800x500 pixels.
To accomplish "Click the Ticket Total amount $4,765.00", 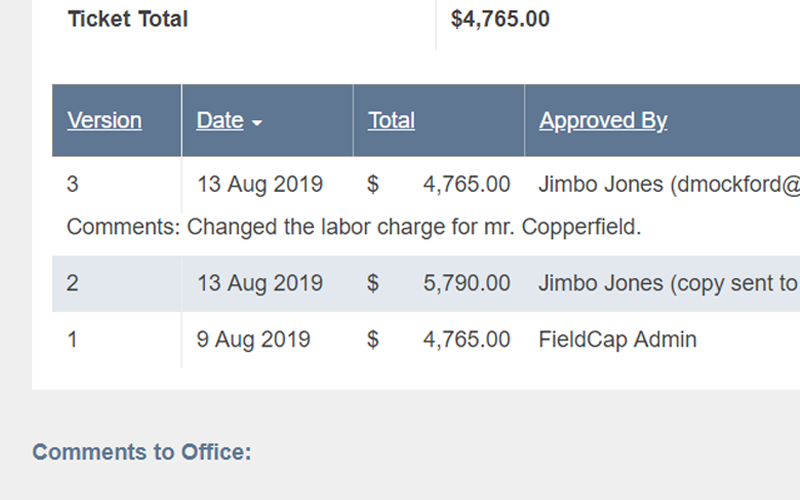I will click(500, 19).
